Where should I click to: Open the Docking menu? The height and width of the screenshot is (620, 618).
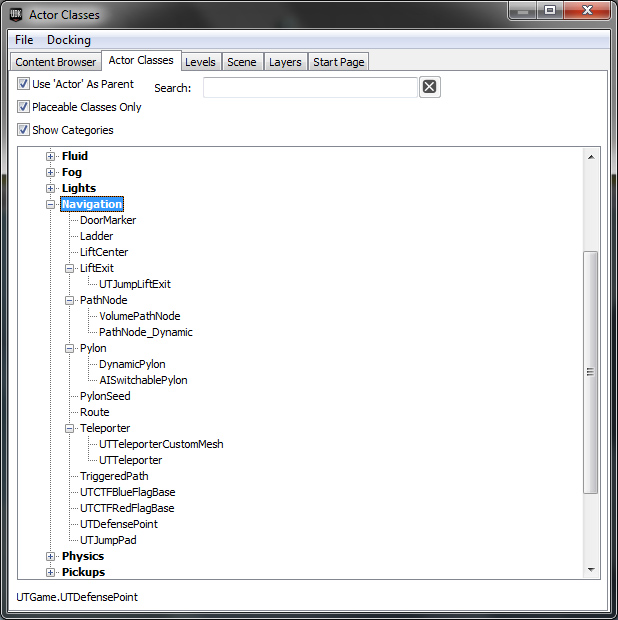tap(69, 40)
